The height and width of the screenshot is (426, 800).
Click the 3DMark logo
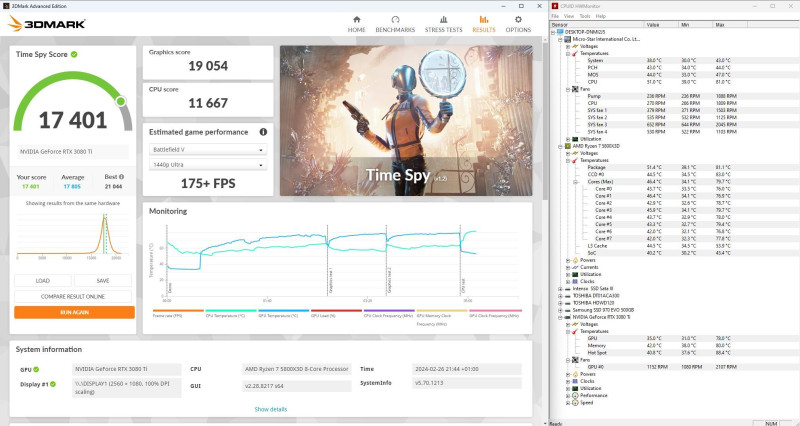[x=46, y=23]
